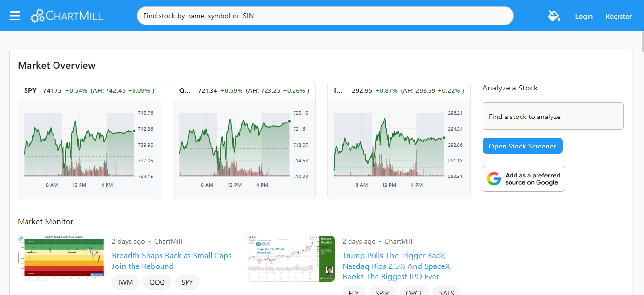Viewport: 644px width, 295px height.
Task: Select the SATS ticker tag
Action: click(x=446, y=291)
